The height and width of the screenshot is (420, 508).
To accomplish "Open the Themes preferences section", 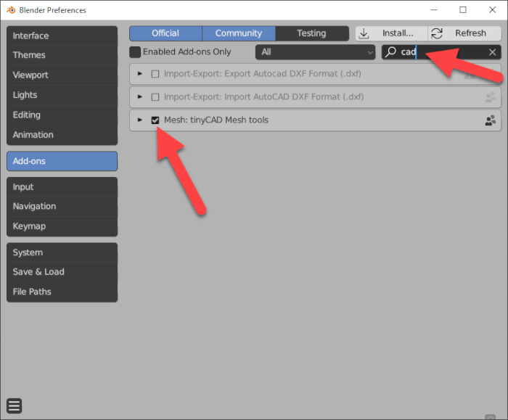I will [x=62, y=55].
